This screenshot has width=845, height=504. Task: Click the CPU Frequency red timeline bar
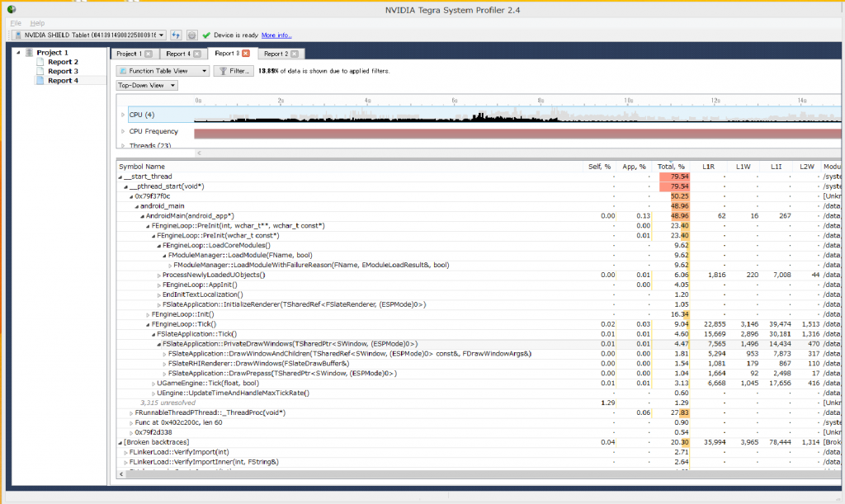[x=517, y=134]
